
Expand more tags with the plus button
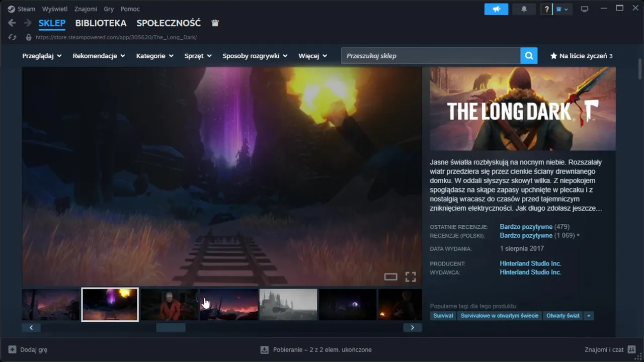[x=589, y=316]
